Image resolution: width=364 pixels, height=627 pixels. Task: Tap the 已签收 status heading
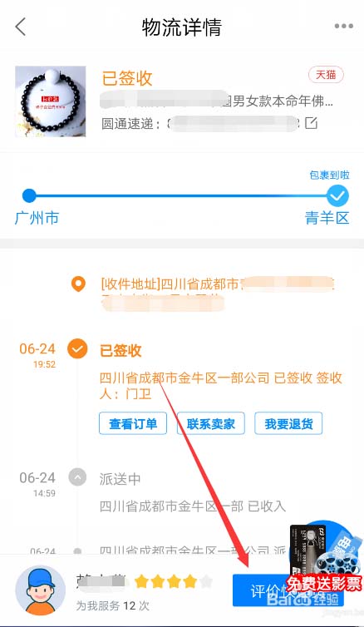[x=126, y=77]
